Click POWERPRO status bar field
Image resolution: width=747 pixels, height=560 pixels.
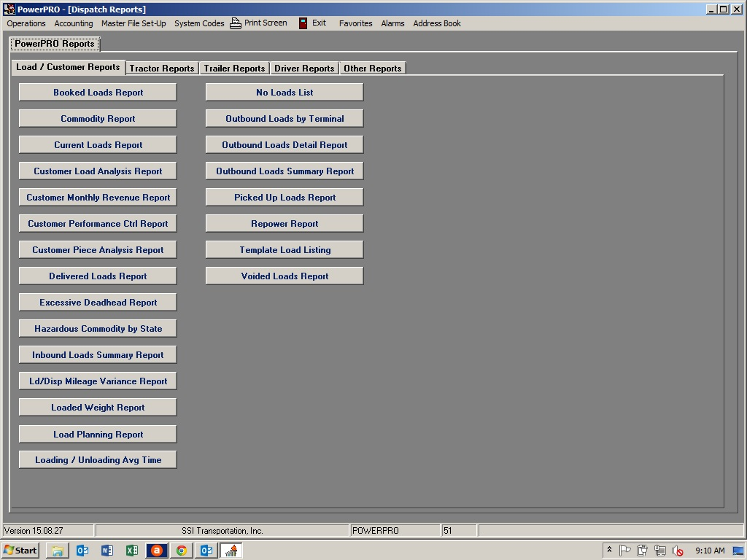click(395, 531)
